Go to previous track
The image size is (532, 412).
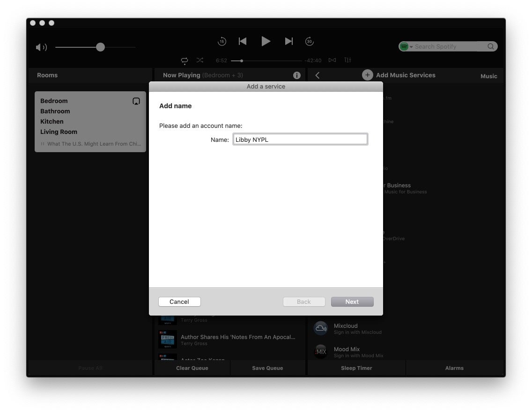pyautogui.click(x=243, y=41)
